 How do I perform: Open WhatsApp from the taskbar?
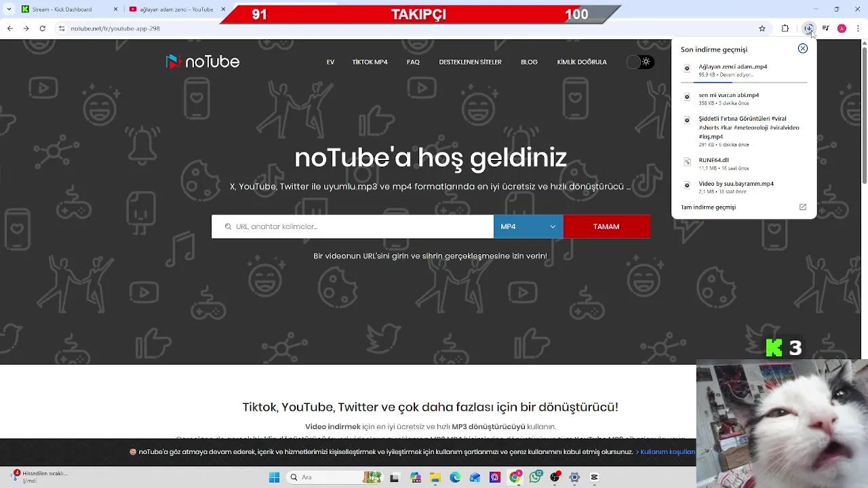coord(535,477)
